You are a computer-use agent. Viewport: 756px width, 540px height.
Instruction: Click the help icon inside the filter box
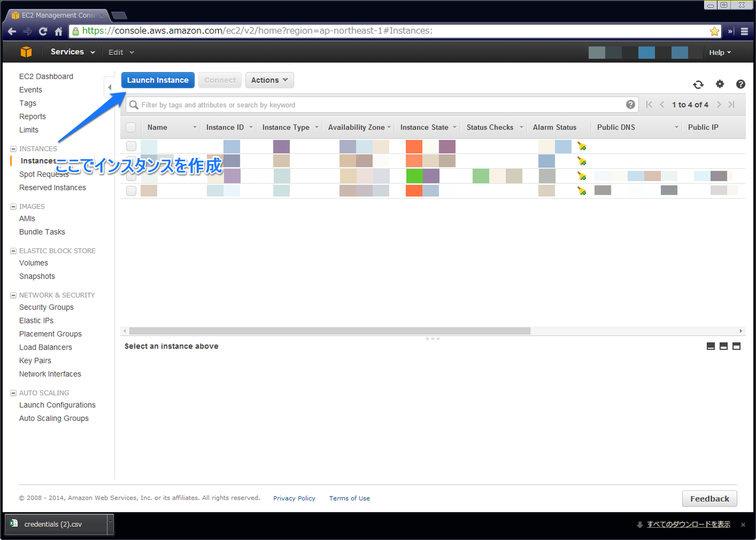pos(631,104)
